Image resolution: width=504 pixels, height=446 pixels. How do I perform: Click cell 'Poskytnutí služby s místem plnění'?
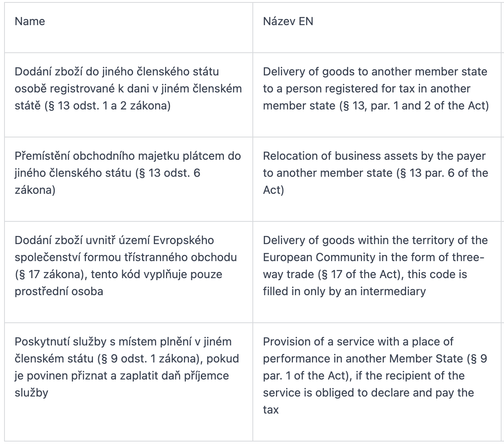coord(129,382)
